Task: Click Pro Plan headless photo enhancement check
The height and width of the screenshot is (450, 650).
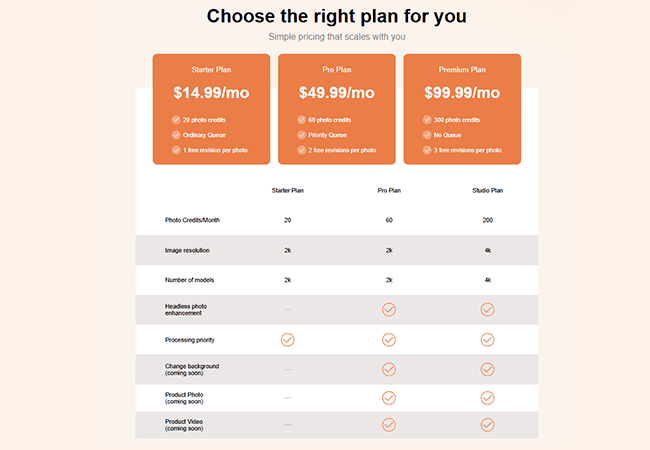Action: (x=389, y=310)
